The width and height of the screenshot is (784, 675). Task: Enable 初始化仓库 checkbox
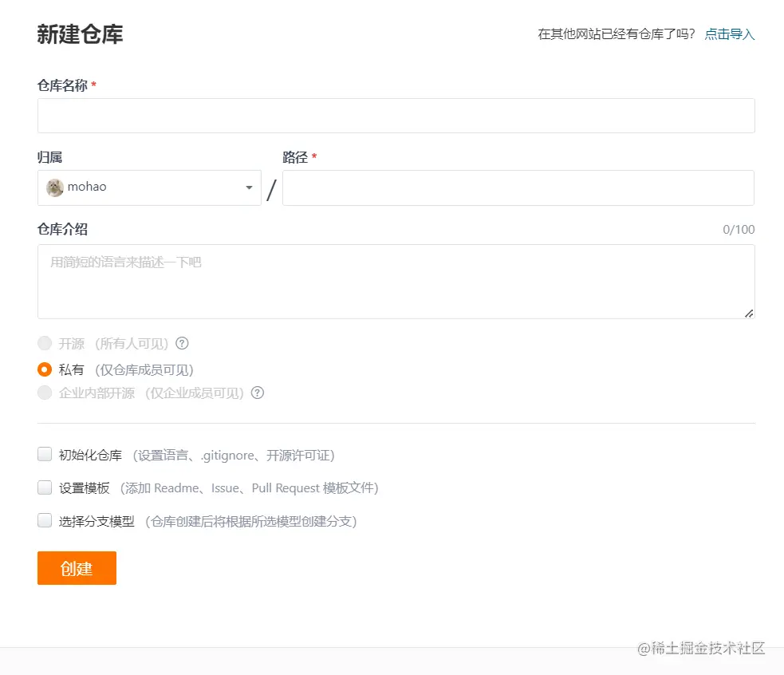45,454
